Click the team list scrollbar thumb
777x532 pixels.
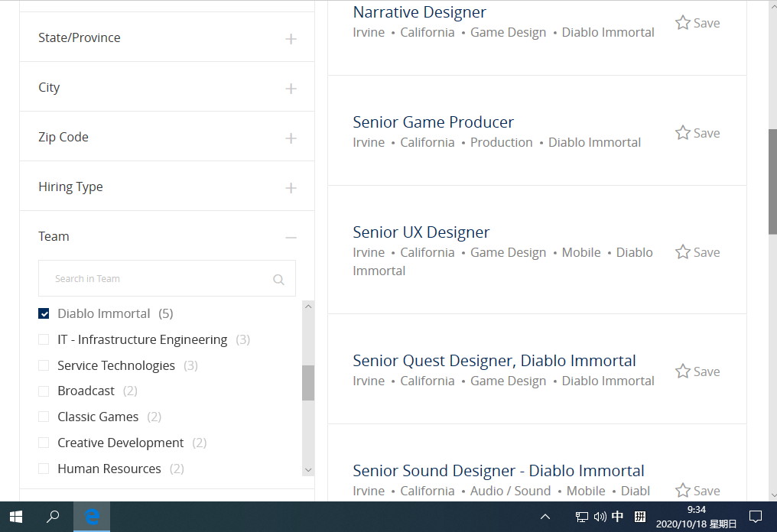click(x=308, y=383)
